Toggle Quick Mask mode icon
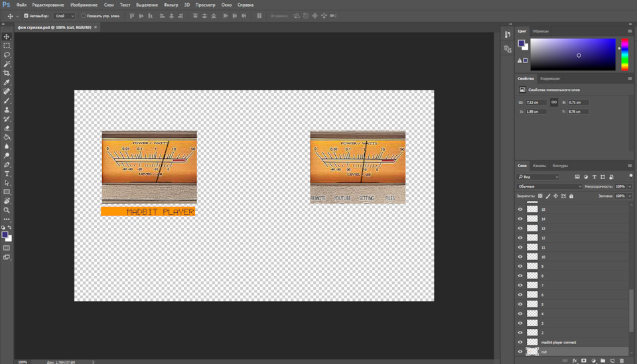The height and width of the screenshot is (364, 637). (x=7, y=248)
